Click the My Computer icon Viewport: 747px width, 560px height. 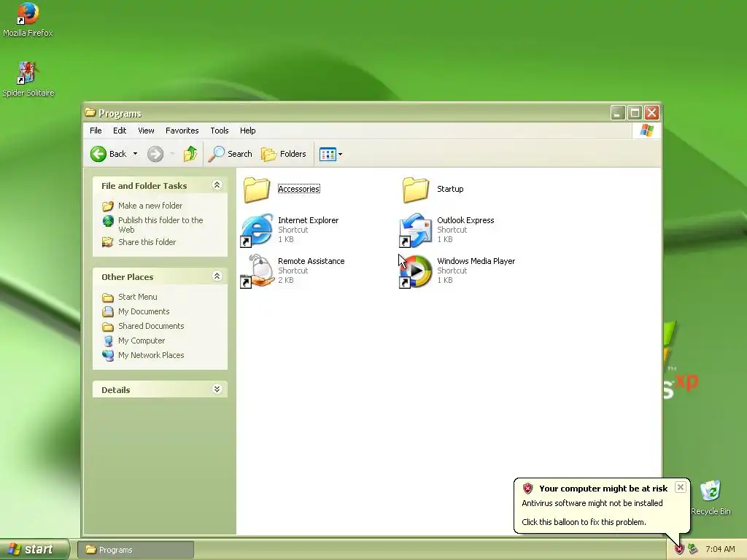(x=108, y=341)
